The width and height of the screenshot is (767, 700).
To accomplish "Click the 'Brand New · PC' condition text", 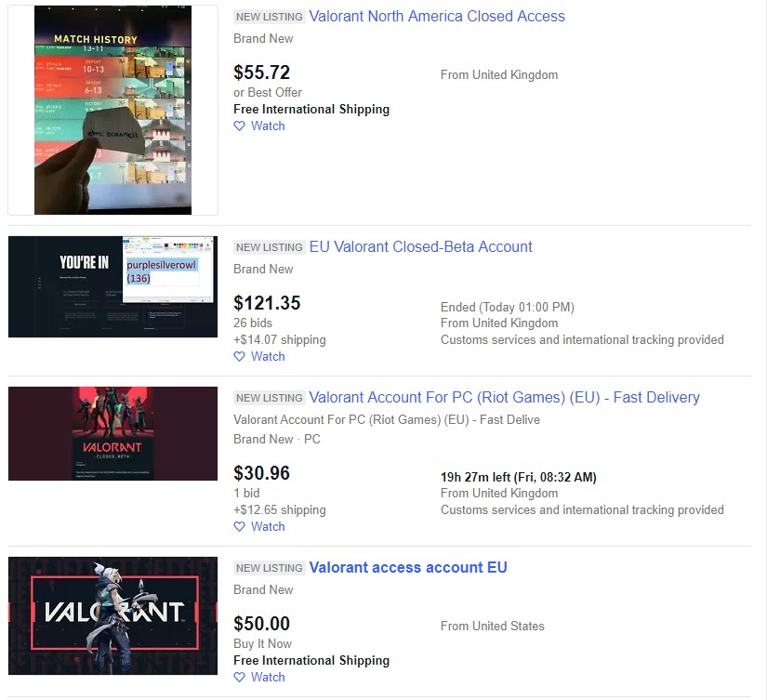I will pyautogui.click(x=277, y=440).
